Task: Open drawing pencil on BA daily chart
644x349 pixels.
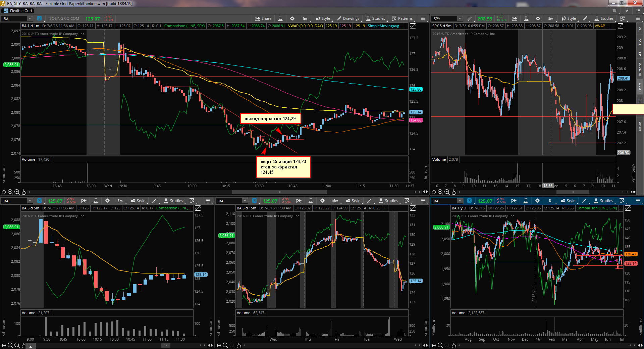Action: tap(585, 201)
